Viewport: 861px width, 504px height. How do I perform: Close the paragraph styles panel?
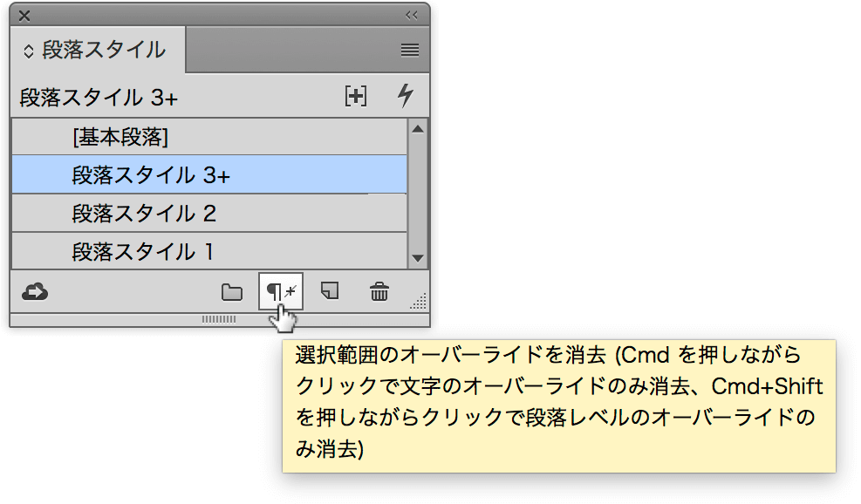pyautogui.click(x=24, y=16)
